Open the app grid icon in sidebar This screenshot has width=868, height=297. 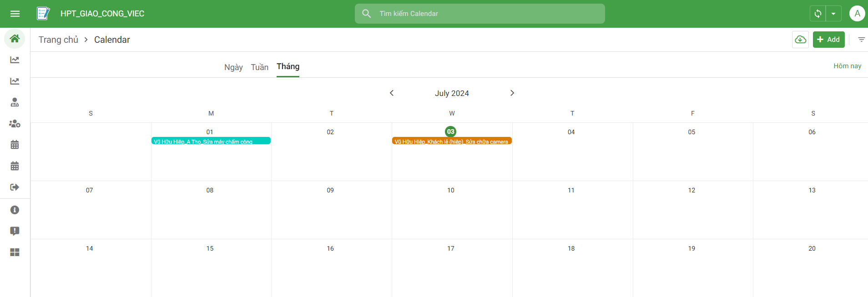pyautogui.click(x=15, y=252)
